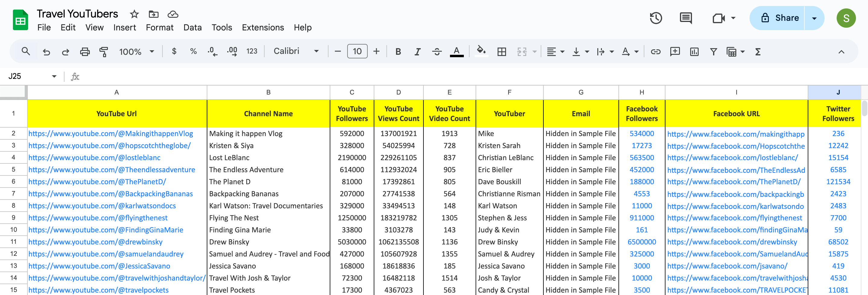Viewport: 868px width, 295px height.
Task: Open the Share options dropdown arrow
Action: [x=814, y=18]
